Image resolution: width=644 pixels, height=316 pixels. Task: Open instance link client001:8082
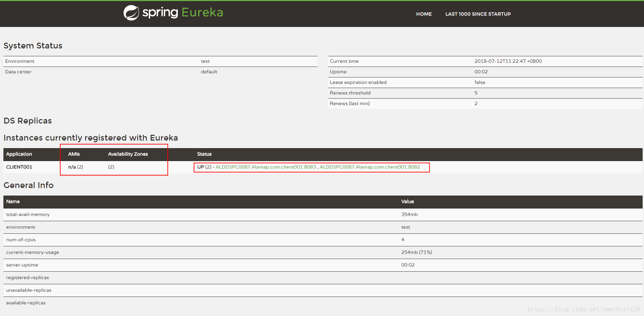(370, 167)
